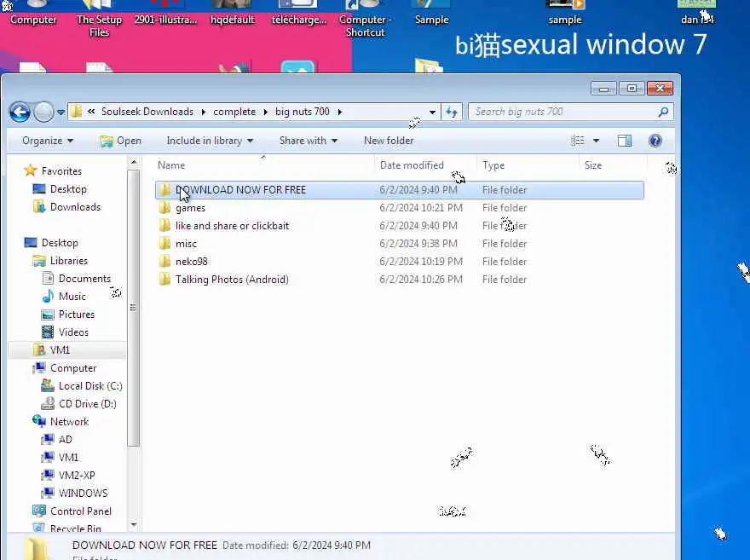750x560 pixels.
Task: Select the games folder icon
Action: pos(164,207)
